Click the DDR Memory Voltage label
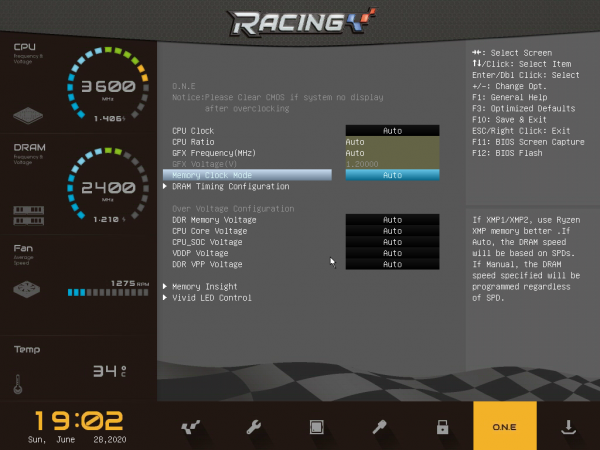 coord(214,220)
